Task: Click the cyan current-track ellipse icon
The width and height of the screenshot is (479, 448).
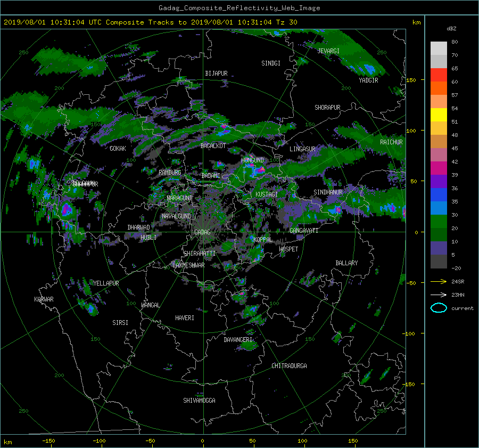Action: point(439,308)
